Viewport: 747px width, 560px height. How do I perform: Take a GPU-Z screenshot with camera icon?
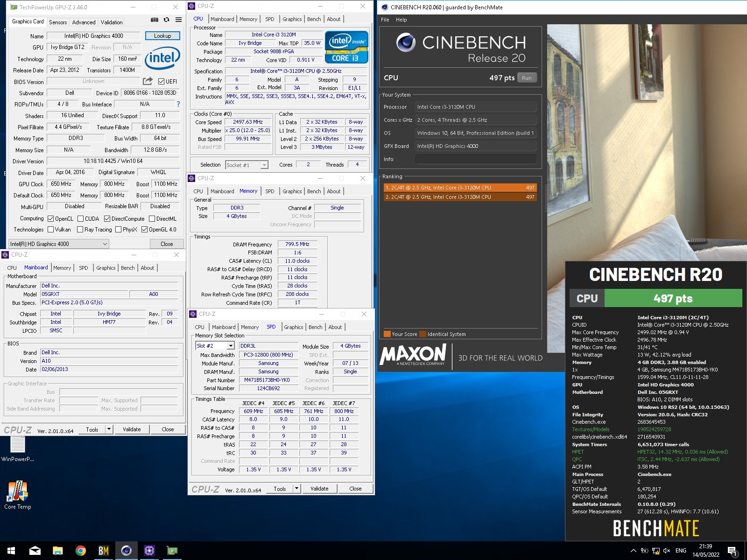click(155, 20)
